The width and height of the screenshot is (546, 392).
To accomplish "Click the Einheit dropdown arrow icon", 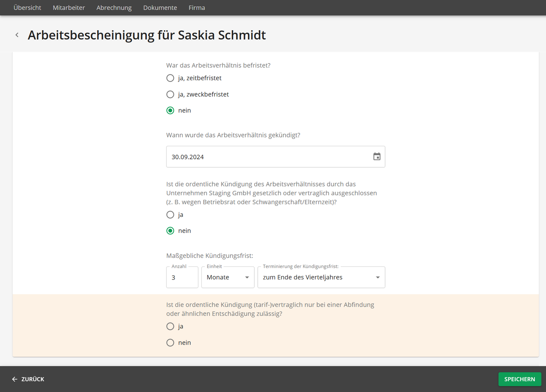I will tap(247, 278).
